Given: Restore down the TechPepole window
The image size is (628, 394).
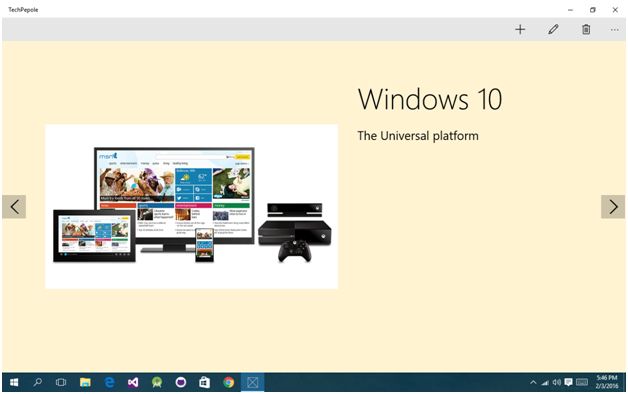Looking at the screenshot, I should [593, 10].
